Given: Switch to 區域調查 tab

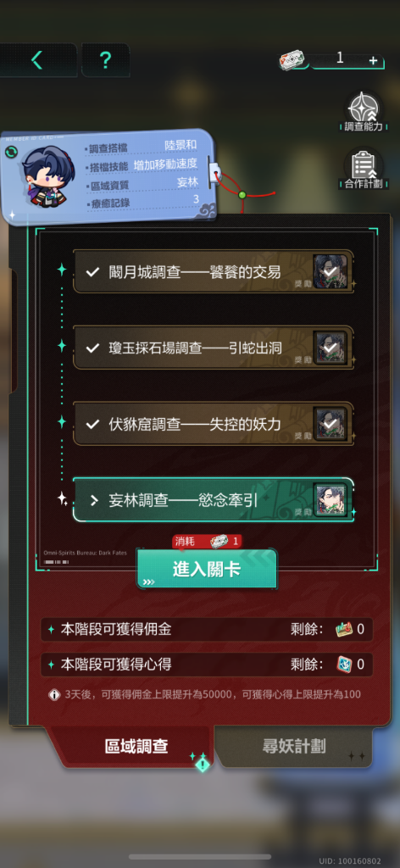Looking at the screenshot, I should [136, 746].
